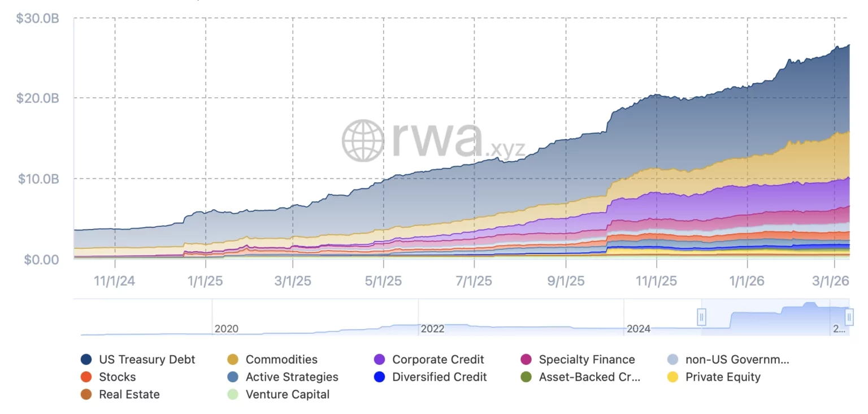Toggle the Commodities series legend dot

coord(233,360)
